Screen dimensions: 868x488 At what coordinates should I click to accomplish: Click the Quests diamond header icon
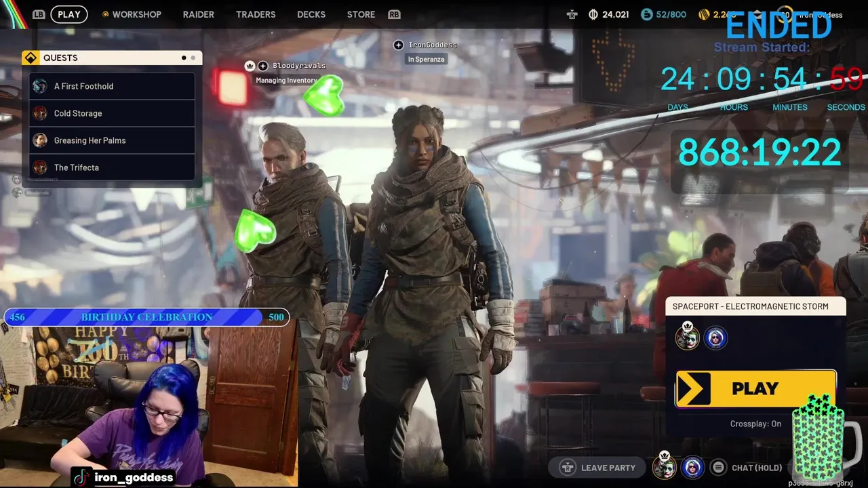click(30, 58)
